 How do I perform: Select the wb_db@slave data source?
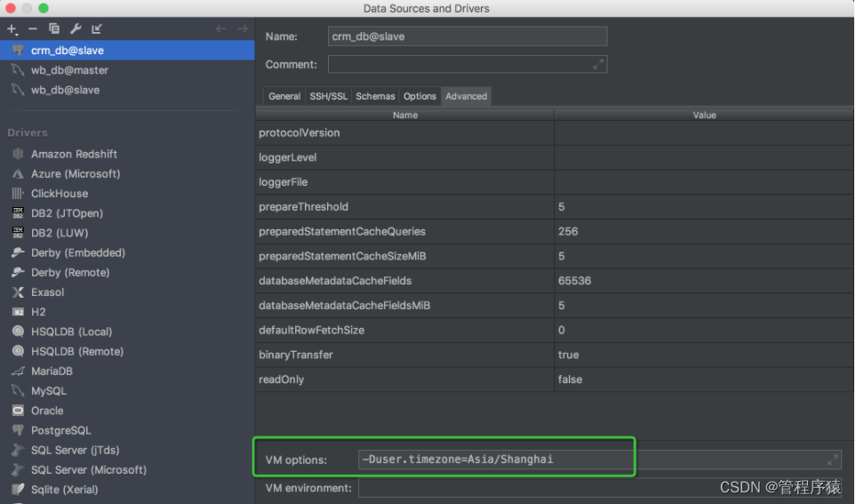pos(127,90)
